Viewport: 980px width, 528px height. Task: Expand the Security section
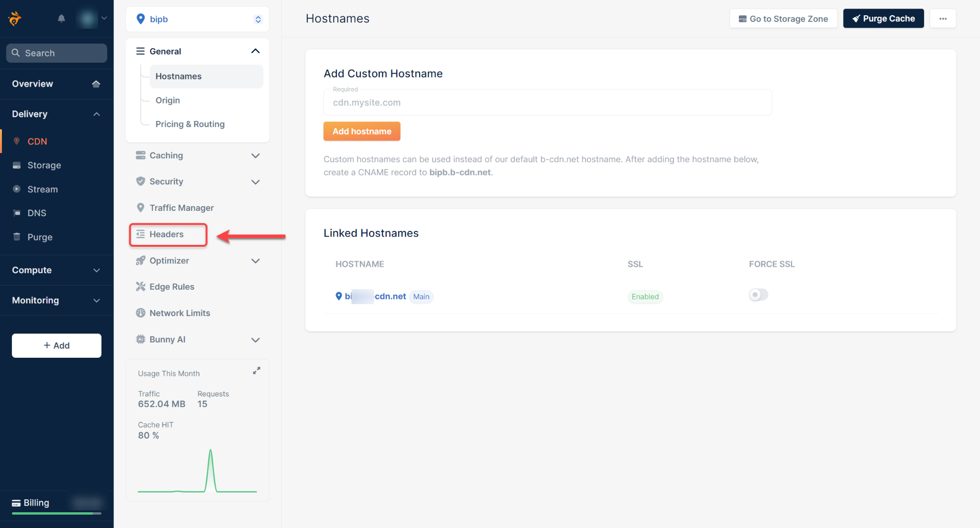(x=255, y=182)
